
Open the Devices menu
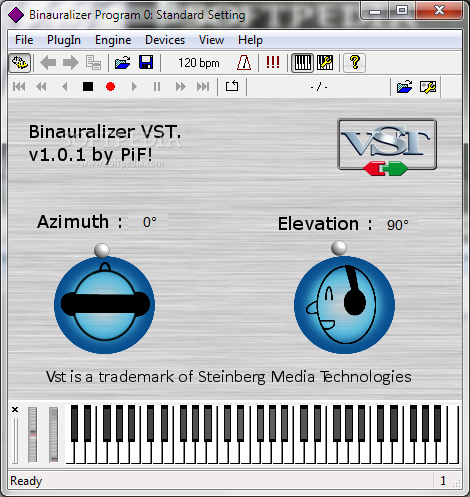click(165, 40)
